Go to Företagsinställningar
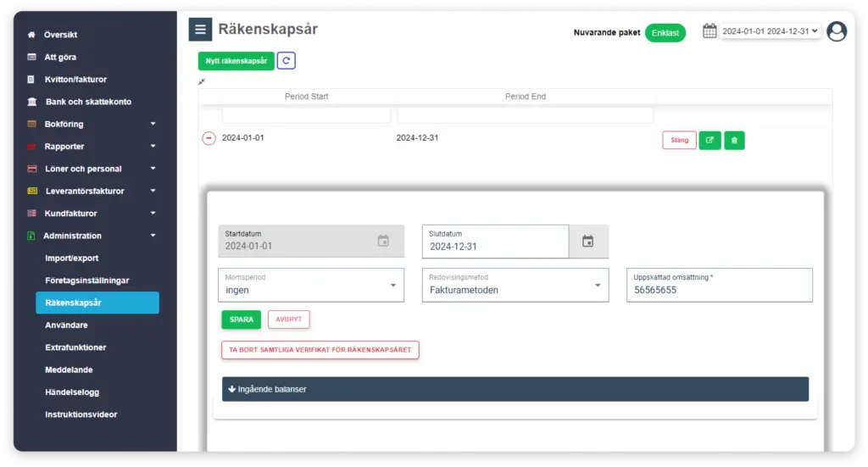 pyautogui.click(x=87, y=281)
